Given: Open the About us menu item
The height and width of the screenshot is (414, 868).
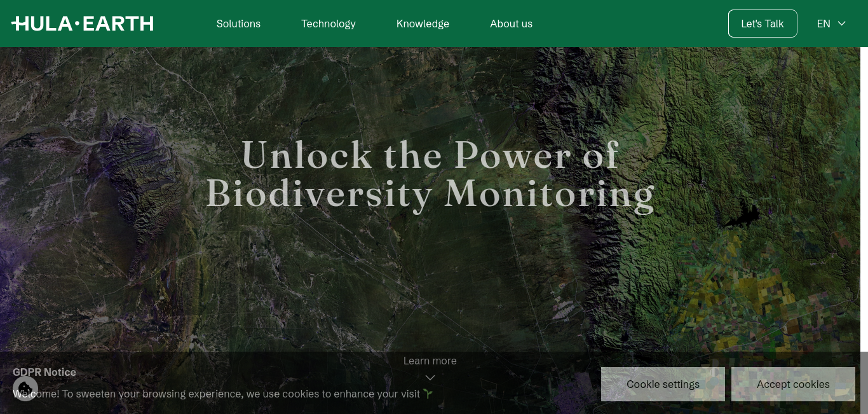Looking at the screenshot, I should tap(511, 24).
